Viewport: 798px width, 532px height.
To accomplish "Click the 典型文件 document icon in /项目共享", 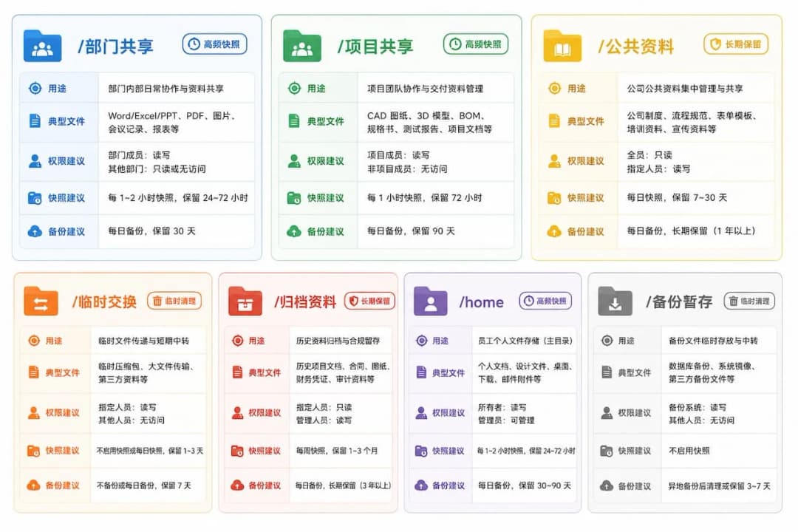I will [294, 121].
